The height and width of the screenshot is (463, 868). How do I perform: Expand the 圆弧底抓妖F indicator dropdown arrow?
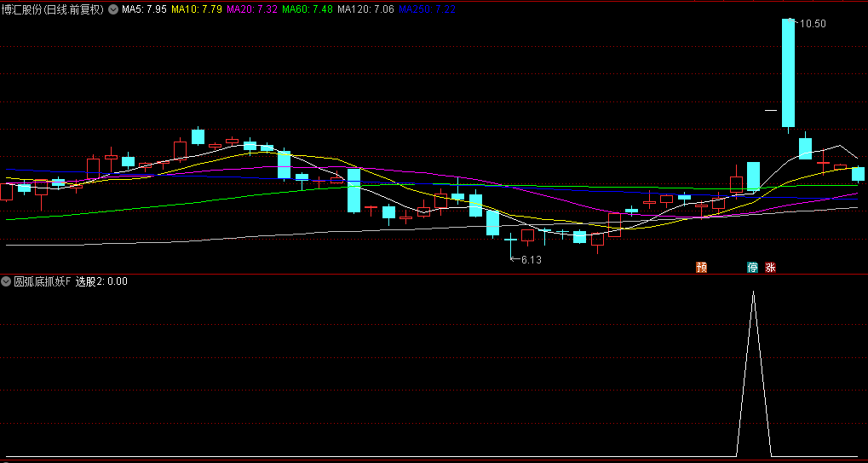[x=6, y=281]
